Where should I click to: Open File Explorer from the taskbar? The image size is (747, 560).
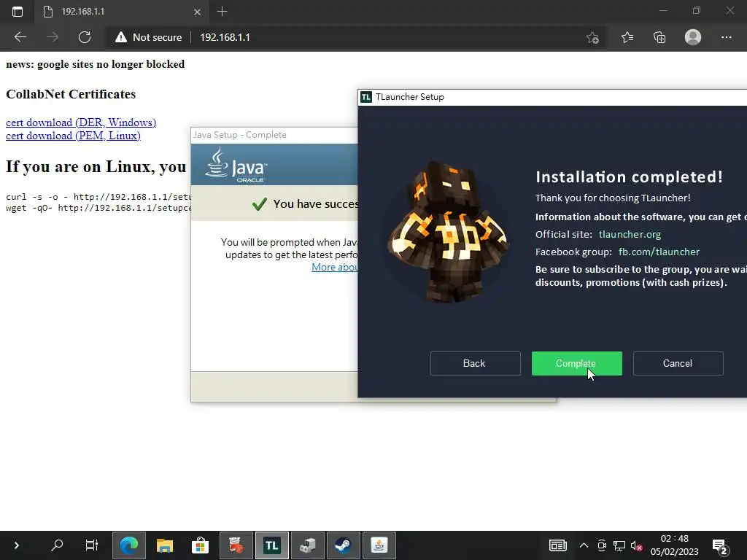point(165,545)
